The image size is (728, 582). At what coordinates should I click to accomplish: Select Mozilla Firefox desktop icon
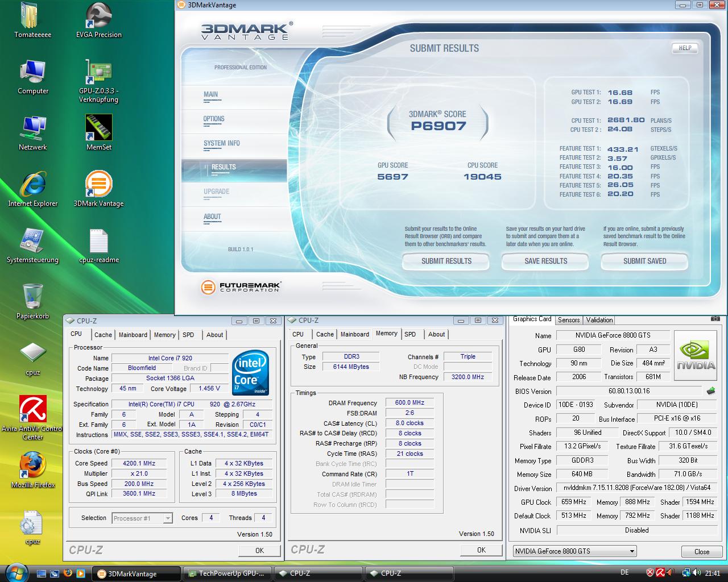pos(32,471)
